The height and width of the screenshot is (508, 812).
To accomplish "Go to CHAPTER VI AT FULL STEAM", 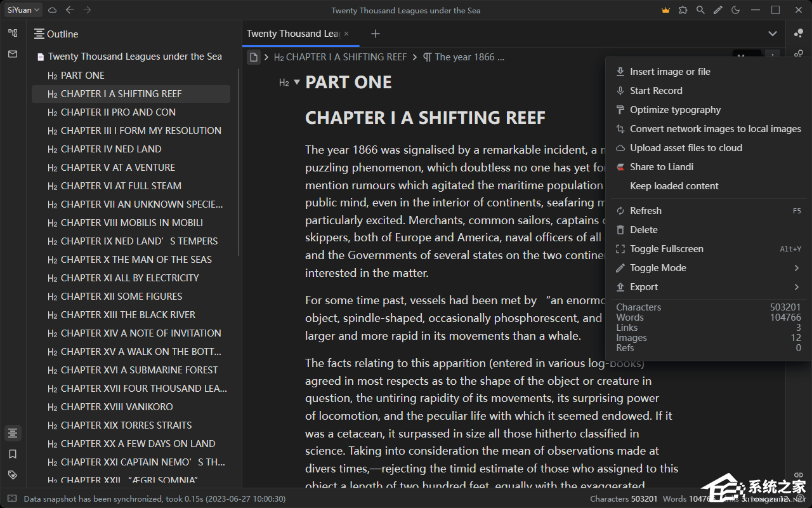I will (131, 185).
